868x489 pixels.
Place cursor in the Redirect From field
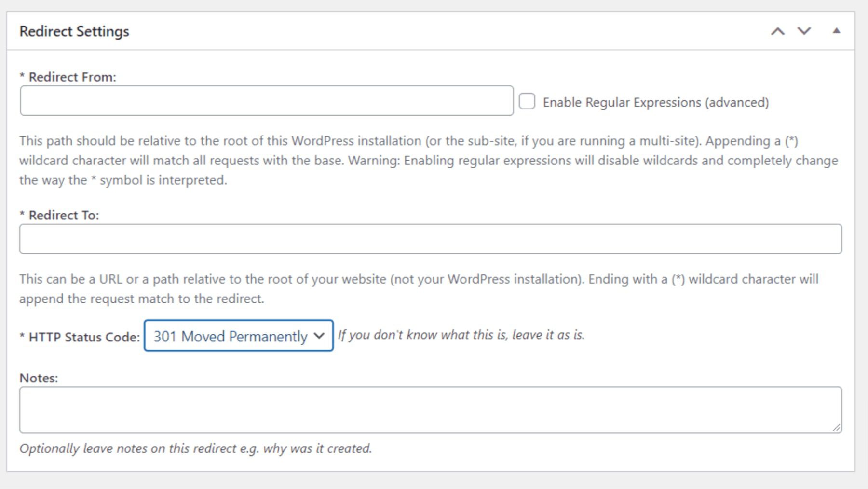pyautogui.click(x=265, y=101)
